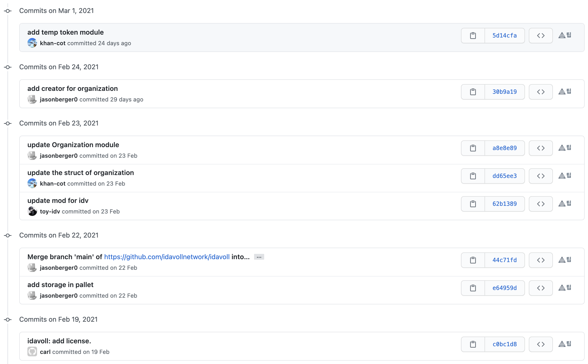Expand the merge commit's full message ellipsis
The image size is (588, 364).
pyautogui.click(x=259, y=257)
